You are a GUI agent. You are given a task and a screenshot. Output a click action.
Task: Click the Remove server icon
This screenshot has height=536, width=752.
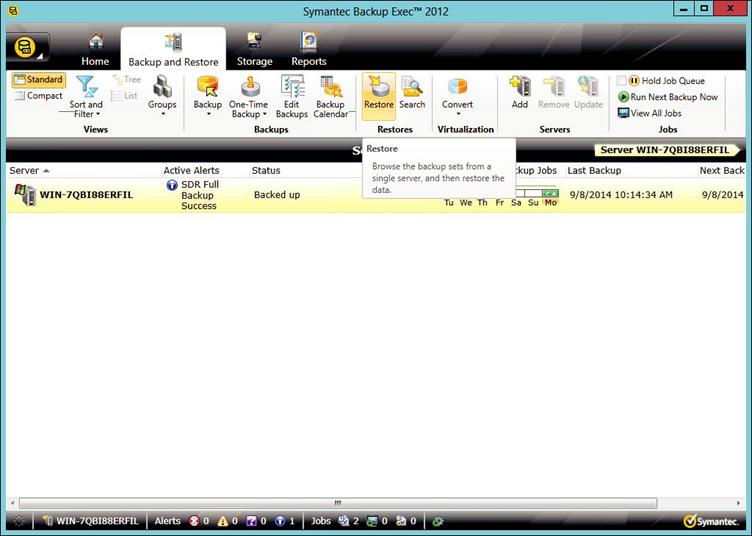tap(554, 93)
